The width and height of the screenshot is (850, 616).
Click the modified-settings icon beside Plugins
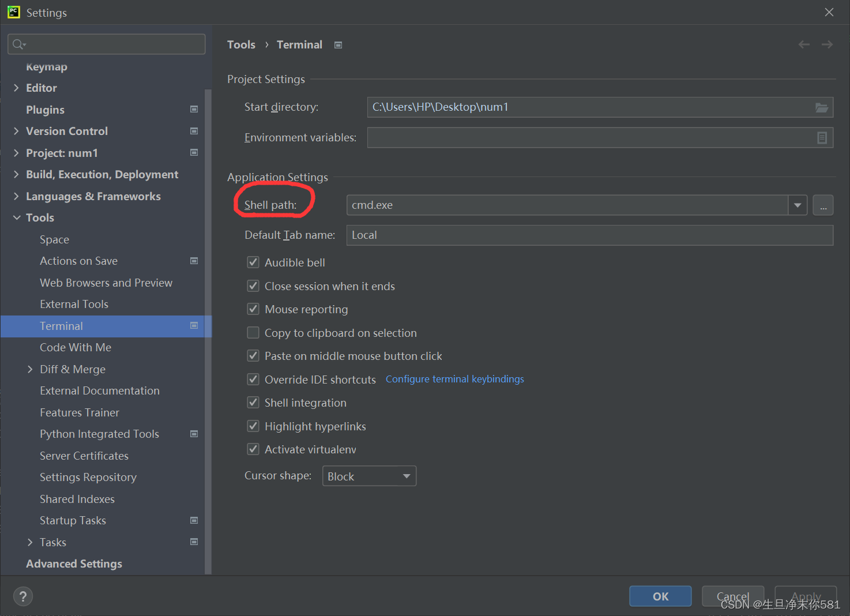(x=194, y=109)
